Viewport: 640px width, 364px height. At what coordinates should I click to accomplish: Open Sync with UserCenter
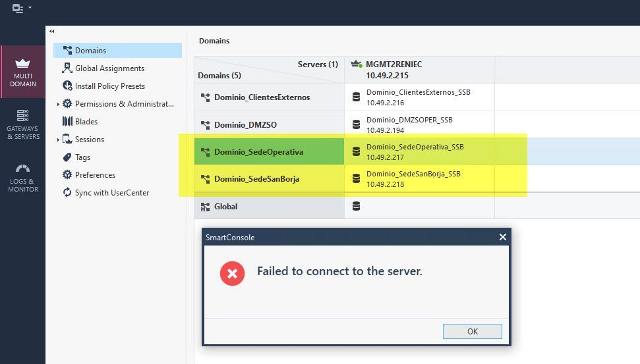112,193
